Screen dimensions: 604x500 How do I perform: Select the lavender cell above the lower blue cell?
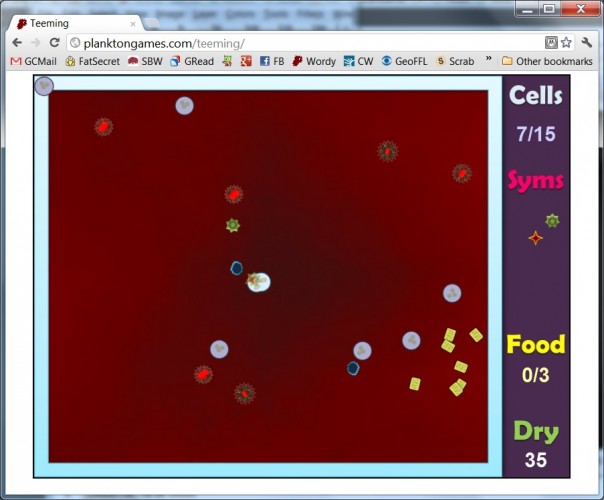[x=362, y=351]
